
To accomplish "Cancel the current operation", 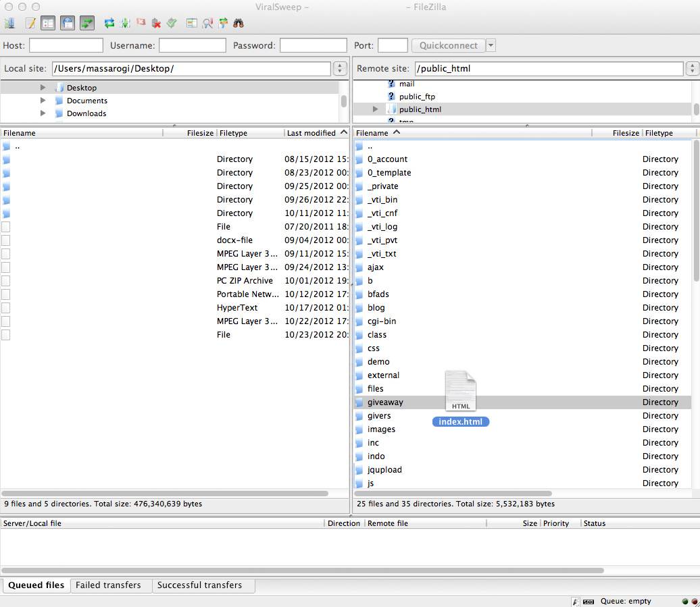I will tap(141, 22).
